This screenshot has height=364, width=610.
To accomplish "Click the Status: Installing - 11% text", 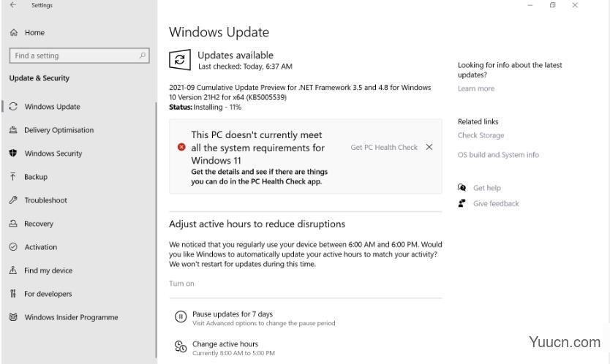I will (x=205, y=107).
